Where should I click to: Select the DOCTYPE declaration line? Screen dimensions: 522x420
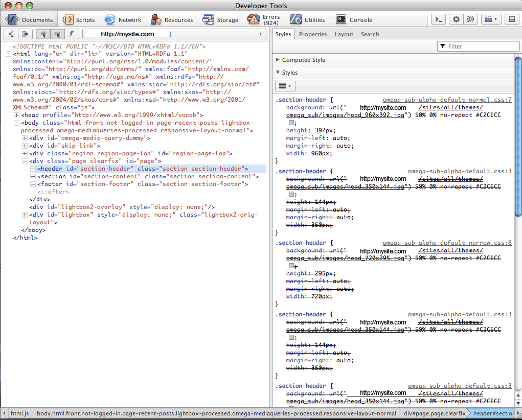click(x=109, y=46)
